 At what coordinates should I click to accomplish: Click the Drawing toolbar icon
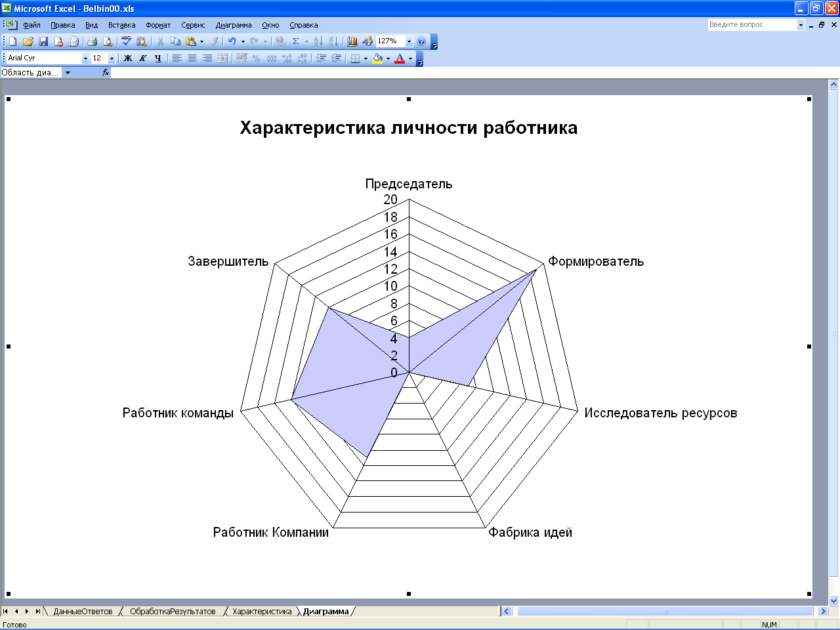[367, 41]
